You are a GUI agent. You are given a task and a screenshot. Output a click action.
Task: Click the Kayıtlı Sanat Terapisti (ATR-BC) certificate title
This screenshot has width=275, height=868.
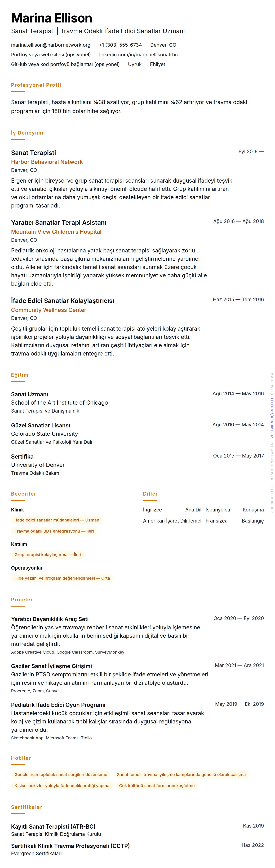(x=53, y=827)
